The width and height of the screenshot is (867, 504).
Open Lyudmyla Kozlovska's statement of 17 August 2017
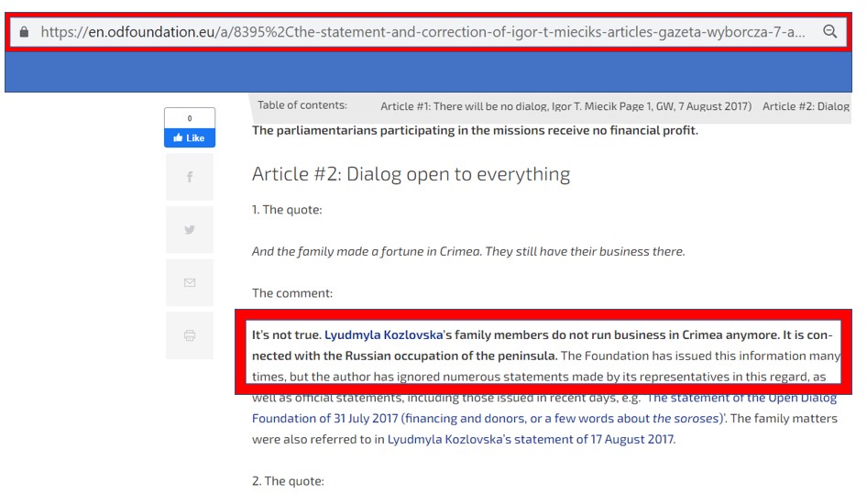tap(531, 439)
